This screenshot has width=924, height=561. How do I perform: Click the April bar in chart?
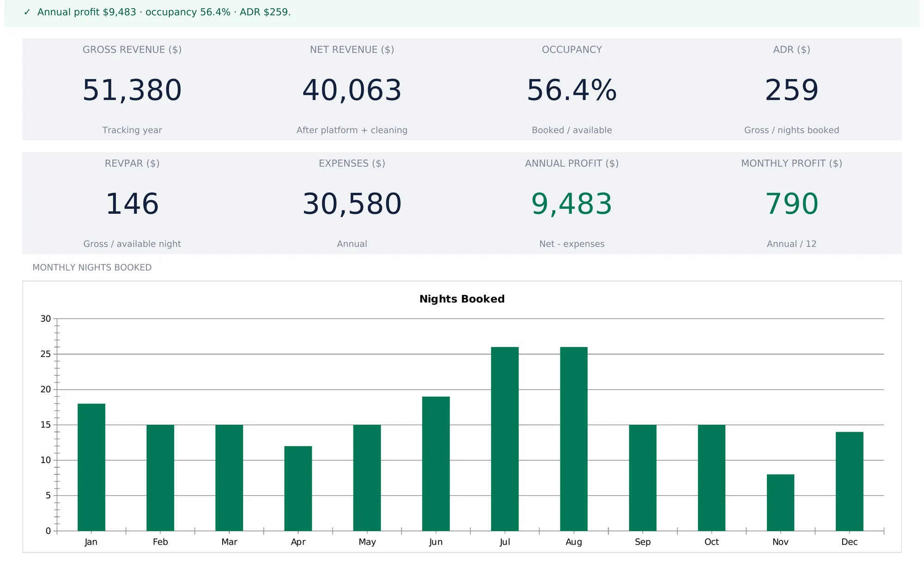tap(298, 489)
